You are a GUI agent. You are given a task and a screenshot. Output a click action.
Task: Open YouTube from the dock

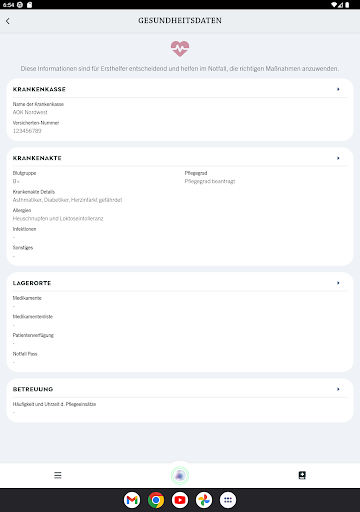(180, 500)
